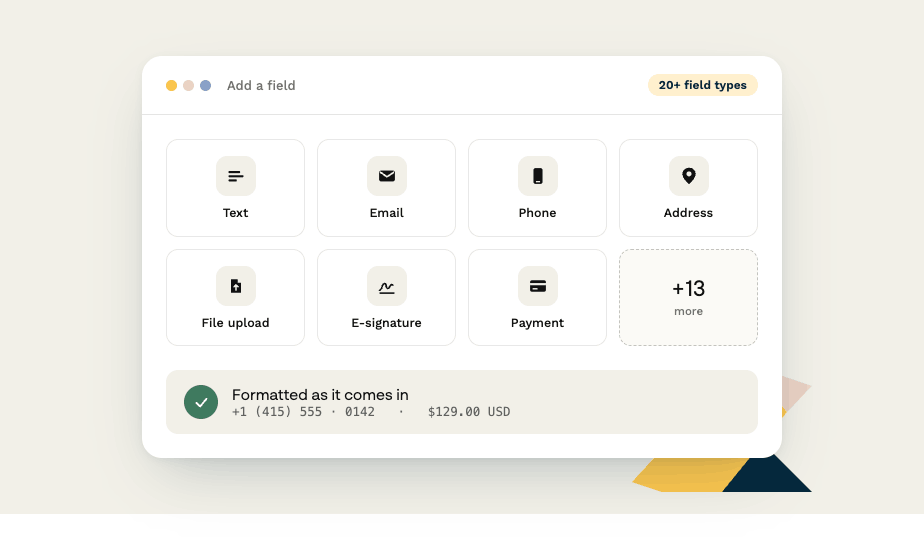
Task: Click the Payment credit card icon
Action: click(537, 286)
